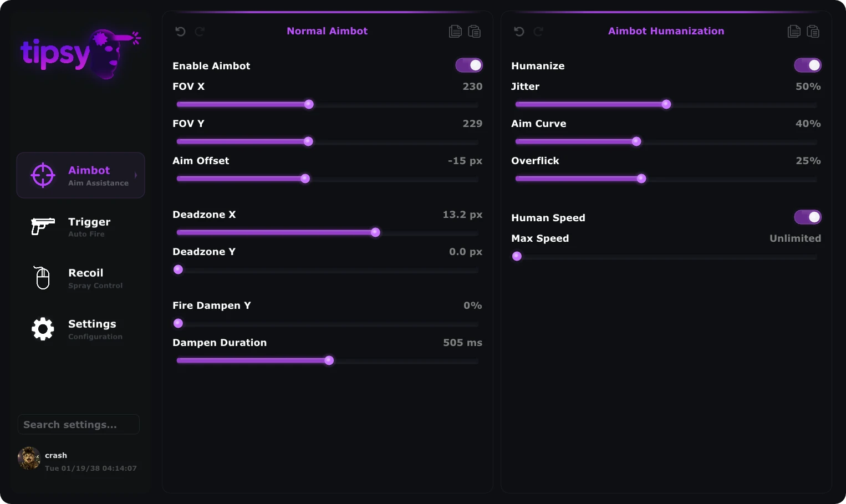Click the tipsy logo
Image resolution: width=846 pixels, height=504 pixels.
(81, 54)
